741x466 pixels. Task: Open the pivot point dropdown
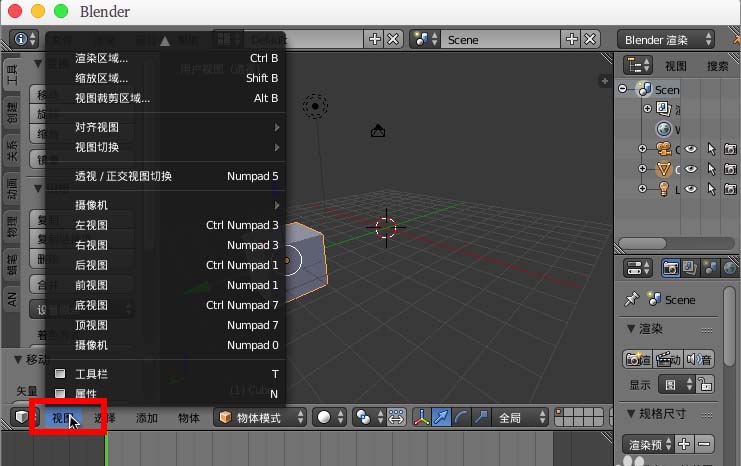click(370, 417)
